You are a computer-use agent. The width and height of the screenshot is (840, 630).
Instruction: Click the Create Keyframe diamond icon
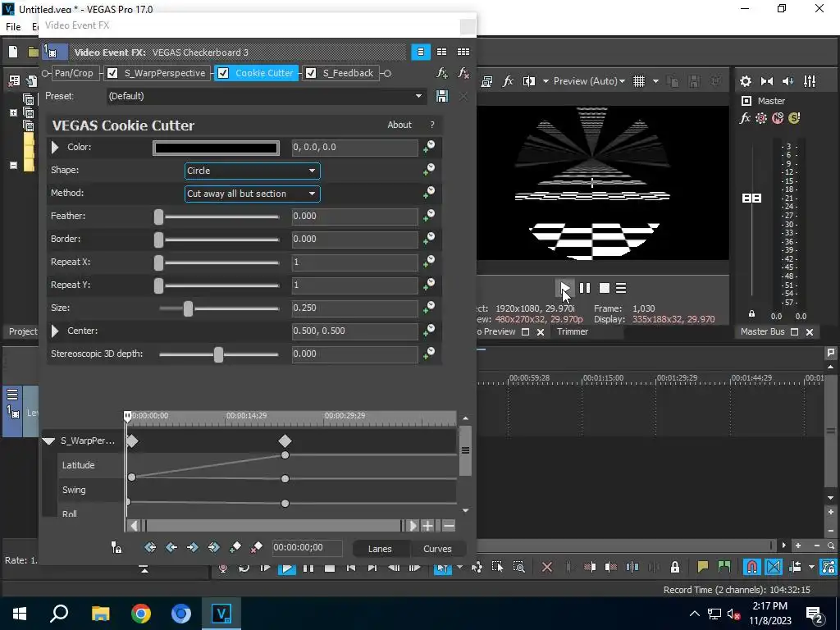[x=235, y=547]
